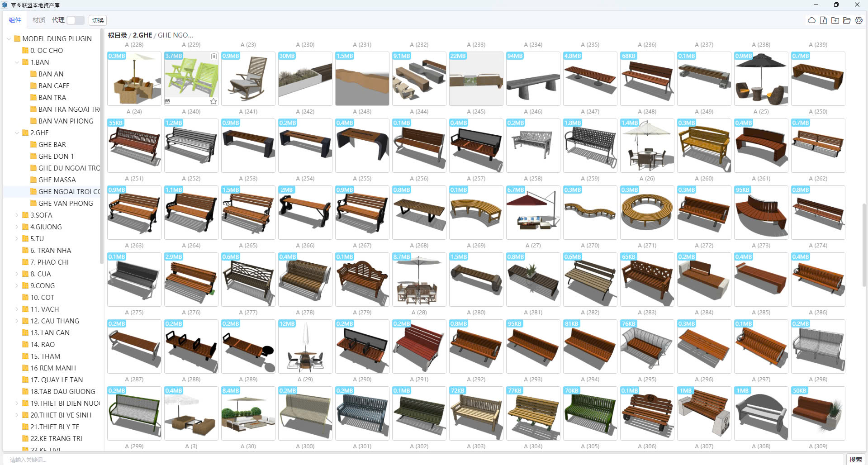The height and width of the screenshot is (465, 868).
Task: Click the add new file icon
Action: tap(823, 20)
